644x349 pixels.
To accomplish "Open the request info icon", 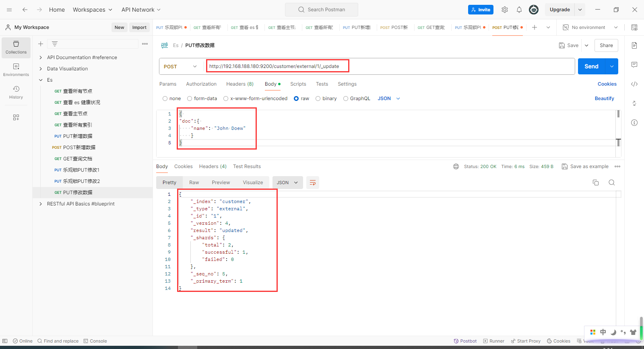I will pyautogui.click(x=634, y=123).
